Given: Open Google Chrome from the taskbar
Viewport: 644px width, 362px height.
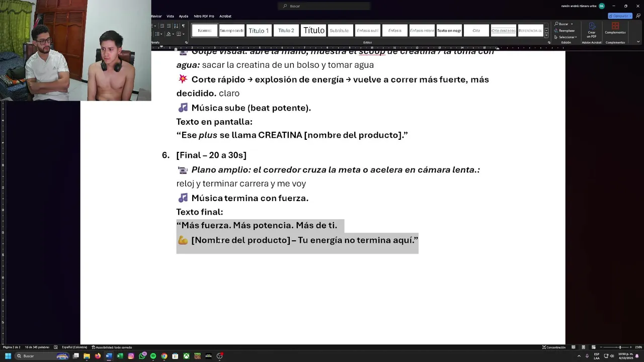Looking at the screenshot, I should click(164, 356).
